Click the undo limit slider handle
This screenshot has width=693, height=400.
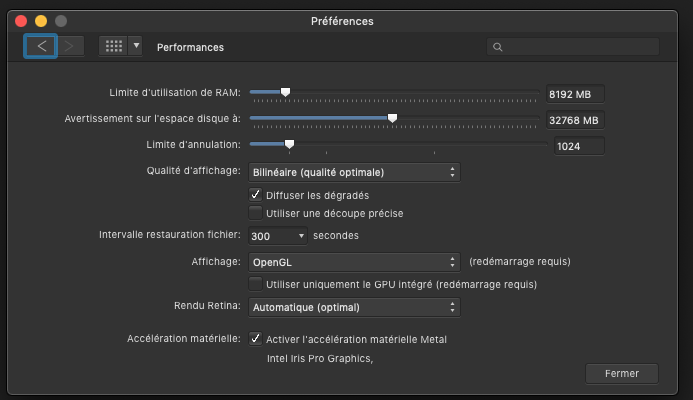coord(289,144)
